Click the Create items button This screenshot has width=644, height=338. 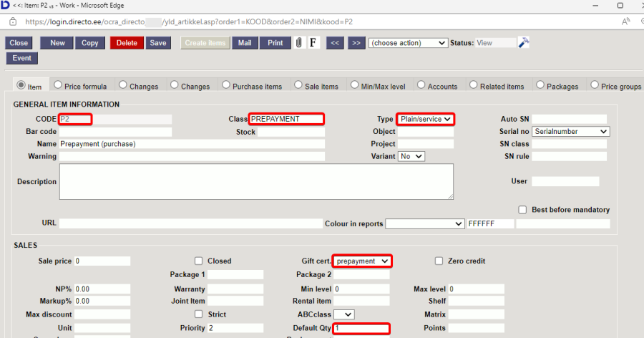(205, 43)
